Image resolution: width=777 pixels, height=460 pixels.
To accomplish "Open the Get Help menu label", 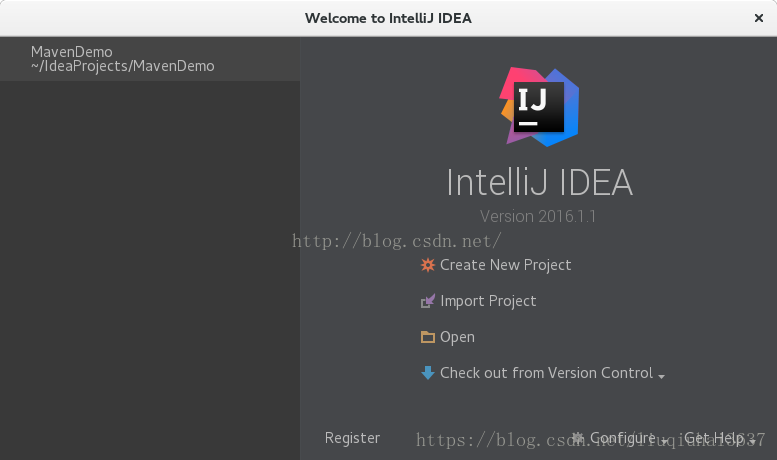I will [714, 438].
